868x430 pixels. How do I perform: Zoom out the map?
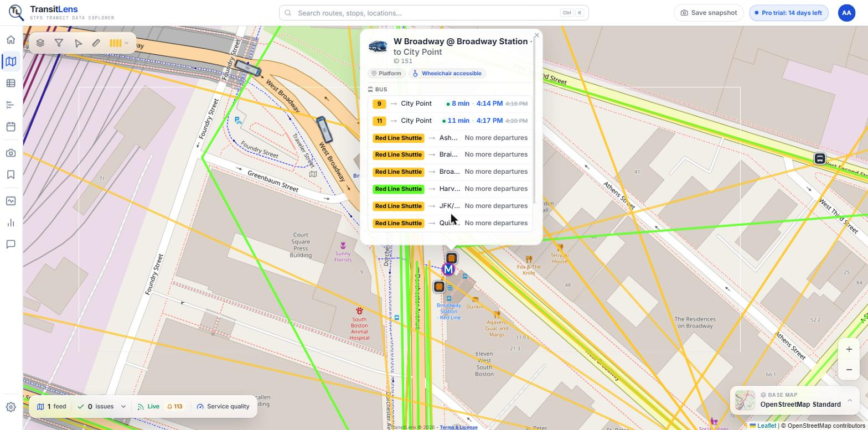click(849, 369)
